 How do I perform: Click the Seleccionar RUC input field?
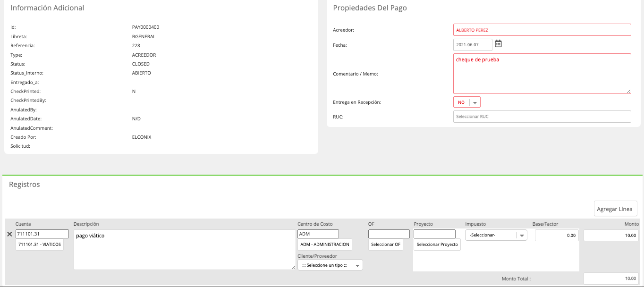[x=542, y=116]
